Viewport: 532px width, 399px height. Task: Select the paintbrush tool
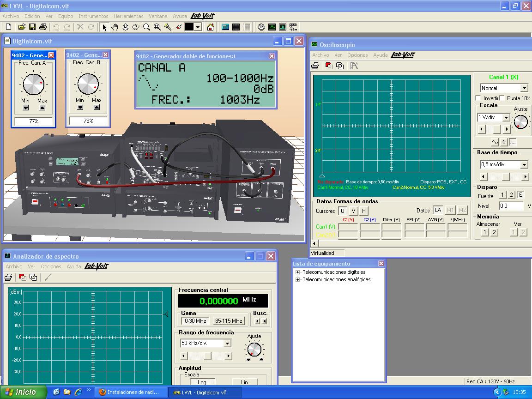click(x=178, y=27)
